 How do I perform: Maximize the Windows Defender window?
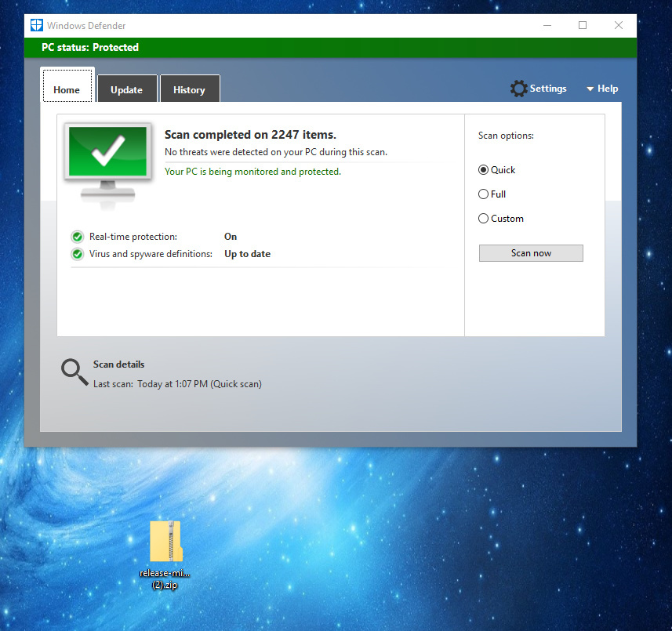coord(583,25)
